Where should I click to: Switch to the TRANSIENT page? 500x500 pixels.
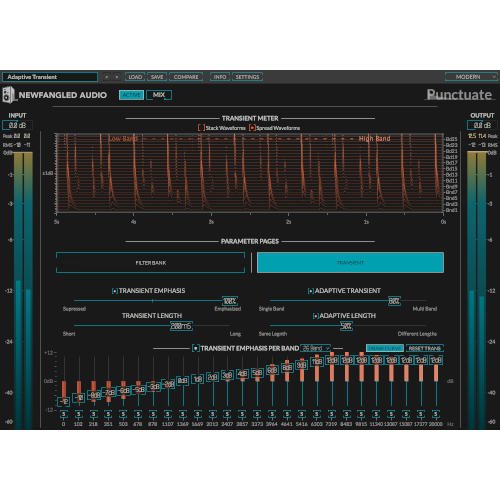coord(350,263)
